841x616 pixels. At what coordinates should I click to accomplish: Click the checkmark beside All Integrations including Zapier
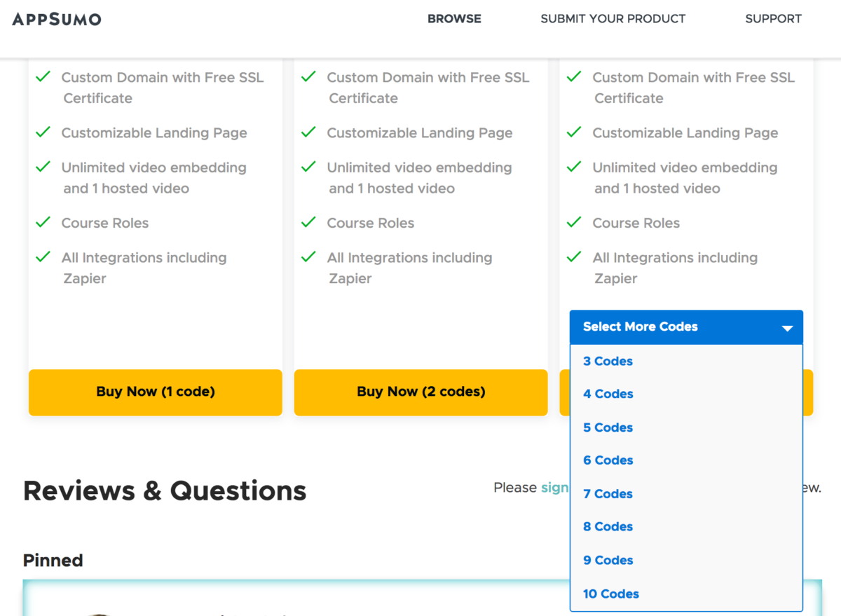point(43,256)
